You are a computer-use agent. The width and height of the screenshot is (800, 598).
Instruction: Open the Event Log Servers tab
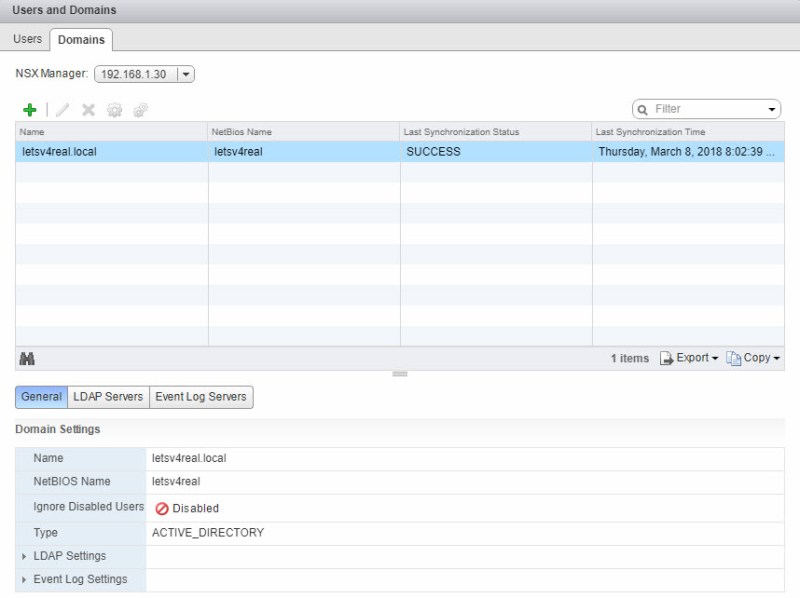(200, 397)
